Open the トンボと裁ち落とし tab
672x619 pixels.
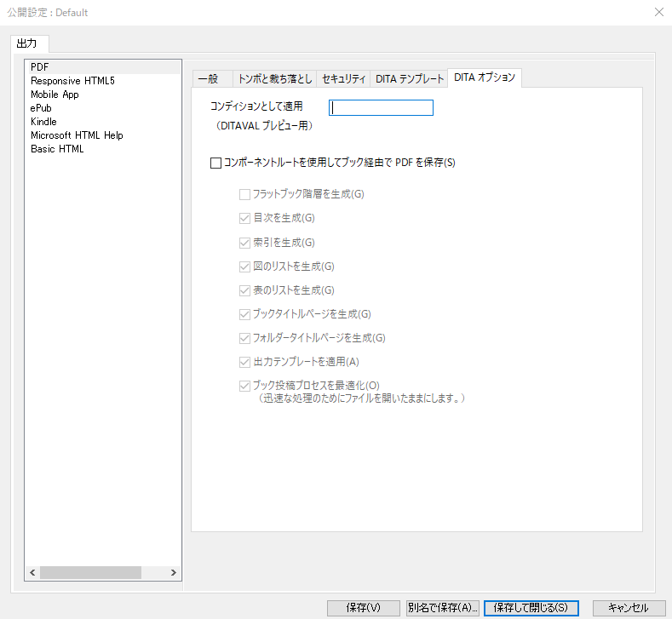click(274, 78)
